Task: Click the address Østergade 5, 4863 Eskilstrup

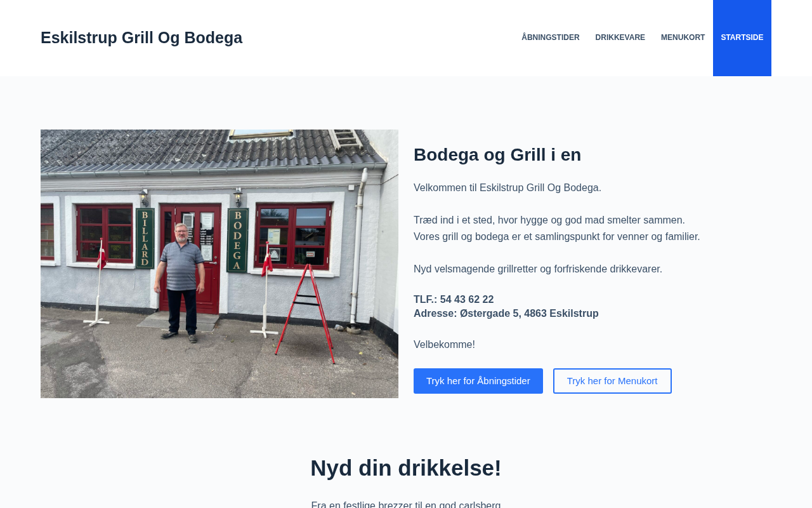Action: 529,314
